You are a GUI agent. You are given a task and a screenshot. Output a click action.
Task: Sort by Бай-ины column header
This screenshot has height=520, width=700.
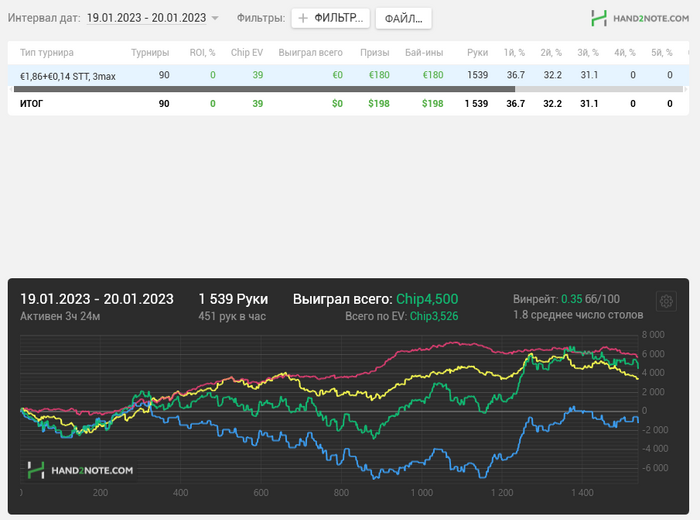tap(424, 53)
